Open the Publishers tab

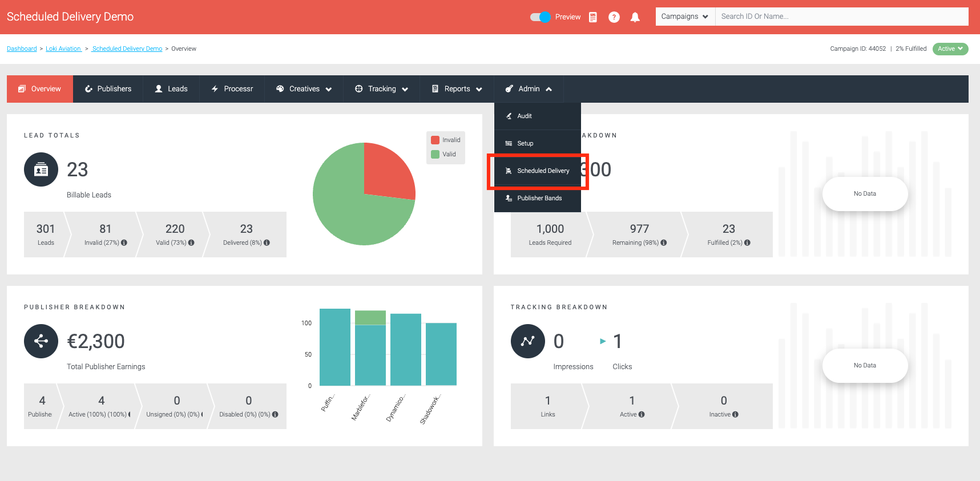108,89
